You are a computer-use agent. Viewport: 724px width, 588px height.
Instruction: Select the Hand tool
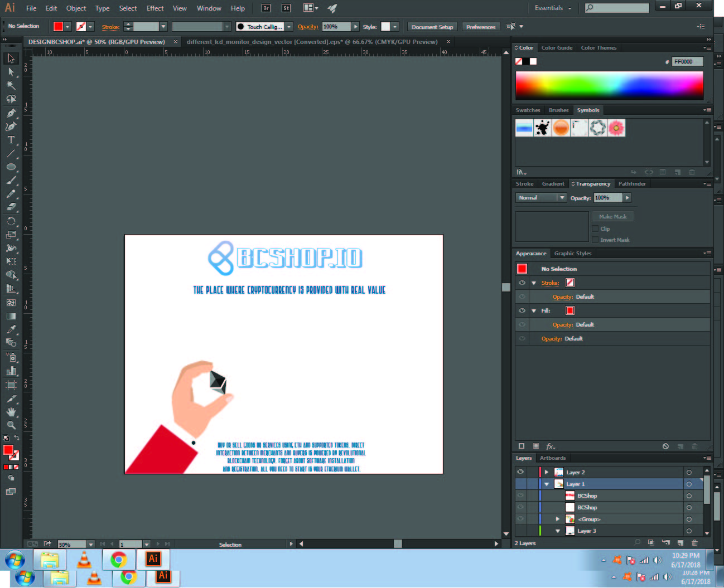click(11, 412)
